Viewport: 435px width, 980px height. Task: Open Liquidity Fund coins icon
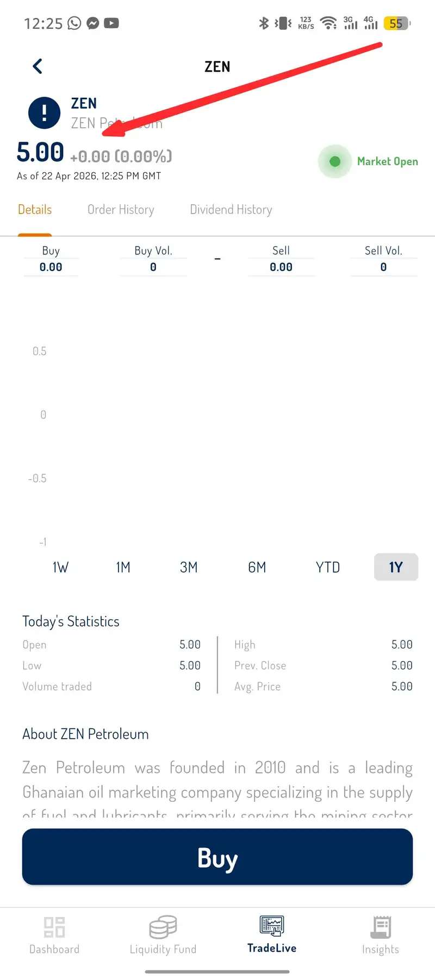163,927
